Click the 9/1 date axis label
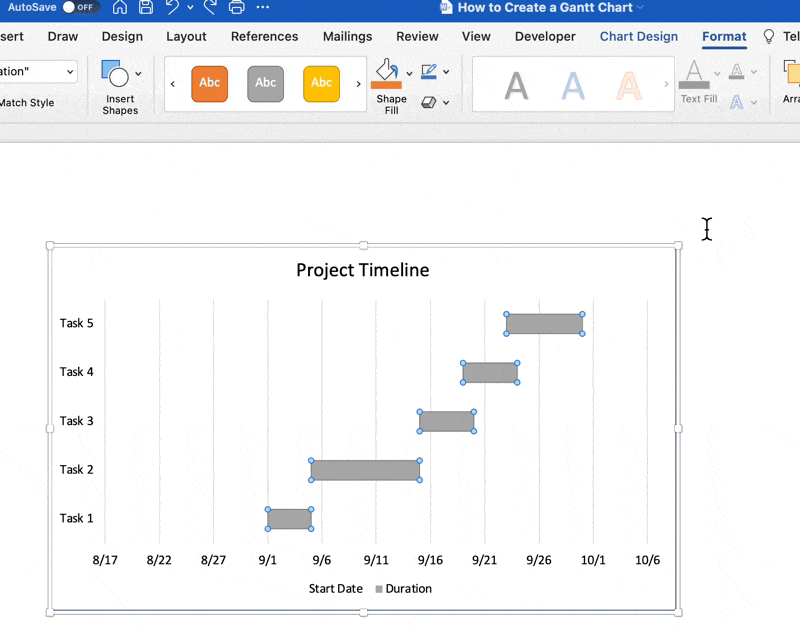 tap(267, 560)
